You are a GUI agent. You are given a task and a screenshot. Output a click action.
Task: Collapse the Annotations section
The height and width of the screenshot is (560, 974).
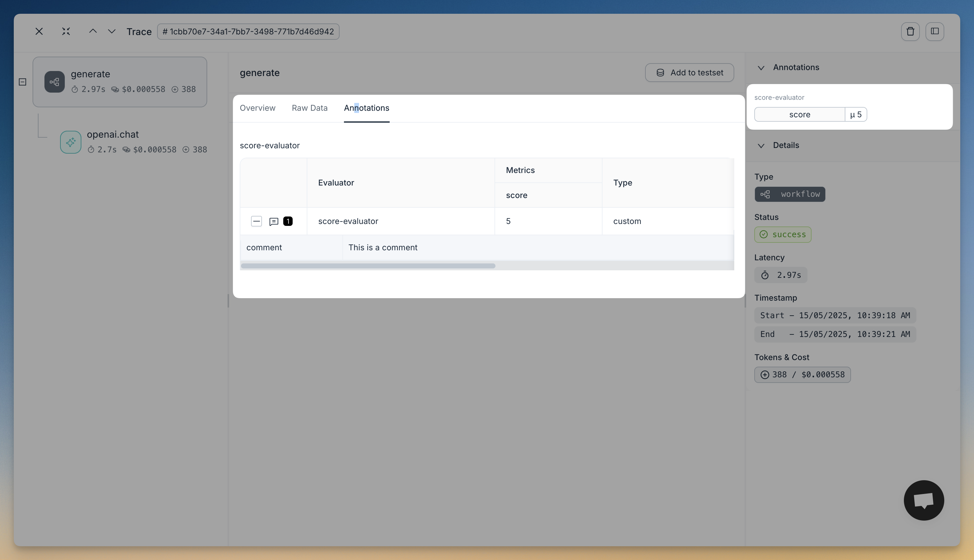(761, 67)
